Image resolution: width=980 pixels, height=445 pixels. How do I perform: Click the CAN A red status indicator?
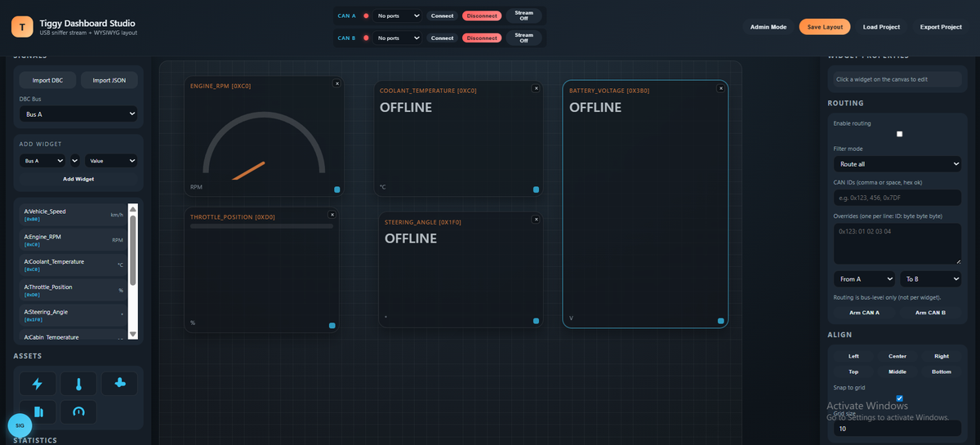coord(366,16)
